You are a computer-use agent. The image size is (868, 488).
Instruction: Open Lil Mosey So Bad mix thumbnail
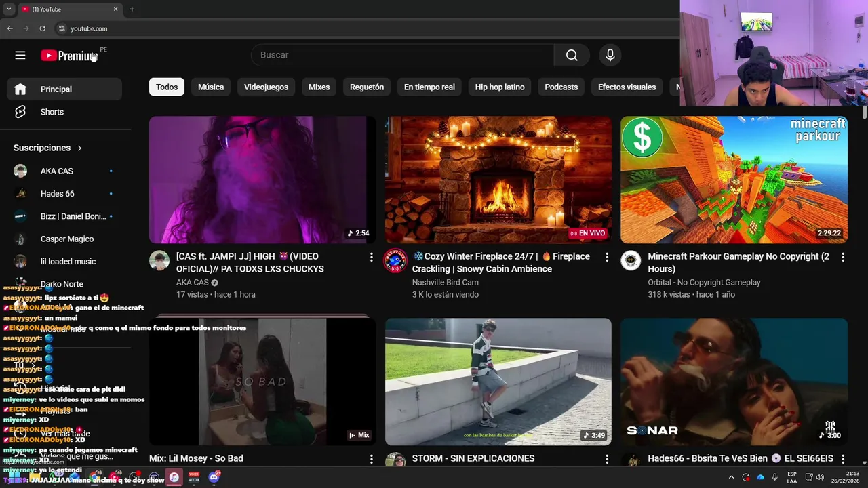point(262,382)
